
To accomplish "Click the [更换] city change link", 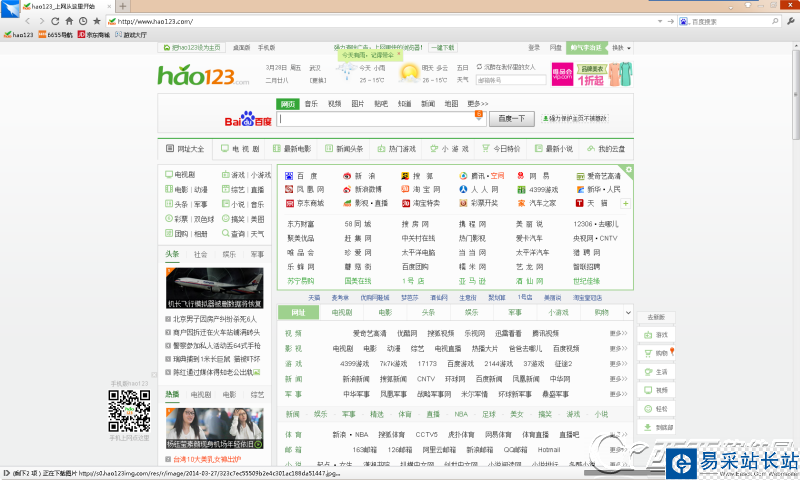I will point(318,80).
